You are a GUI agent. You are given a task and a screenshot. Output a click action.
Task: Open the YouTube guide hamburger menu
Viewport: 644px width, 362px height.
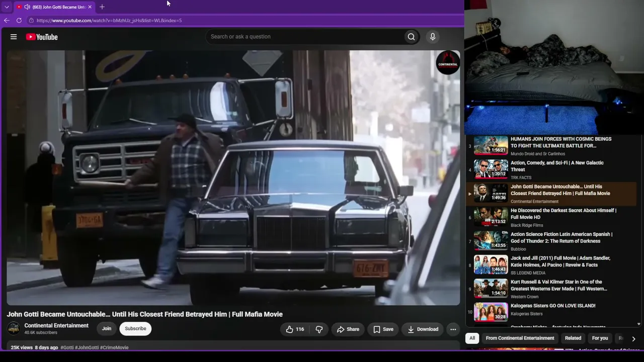click(14, 37)
